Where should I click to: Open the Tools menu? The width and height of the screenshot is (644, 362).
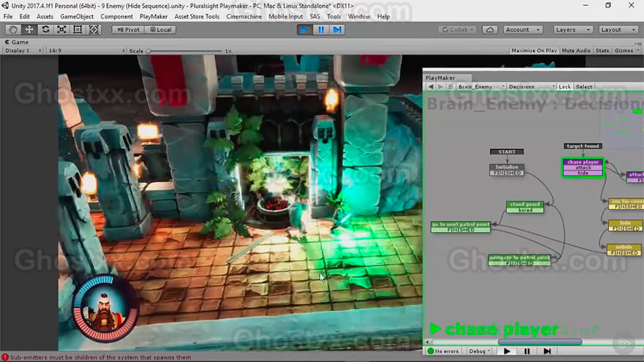pyautogui.click(x=334, y=16)
